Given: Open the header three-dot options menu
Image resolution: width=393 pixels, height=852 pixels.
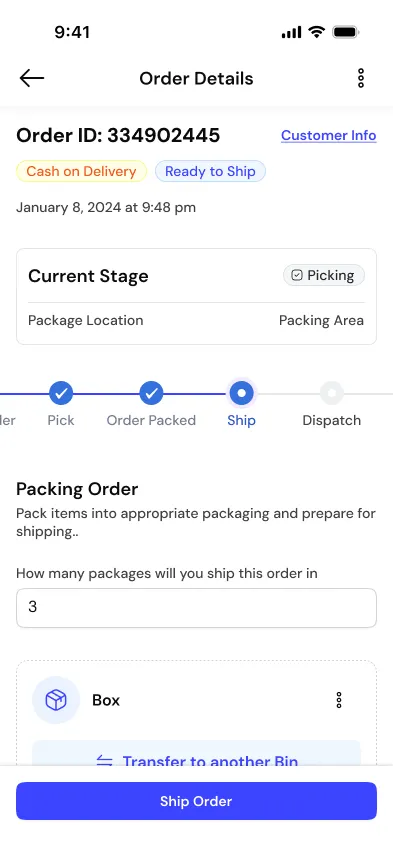Looking at the screenshot, I should [x=360, y=78].
